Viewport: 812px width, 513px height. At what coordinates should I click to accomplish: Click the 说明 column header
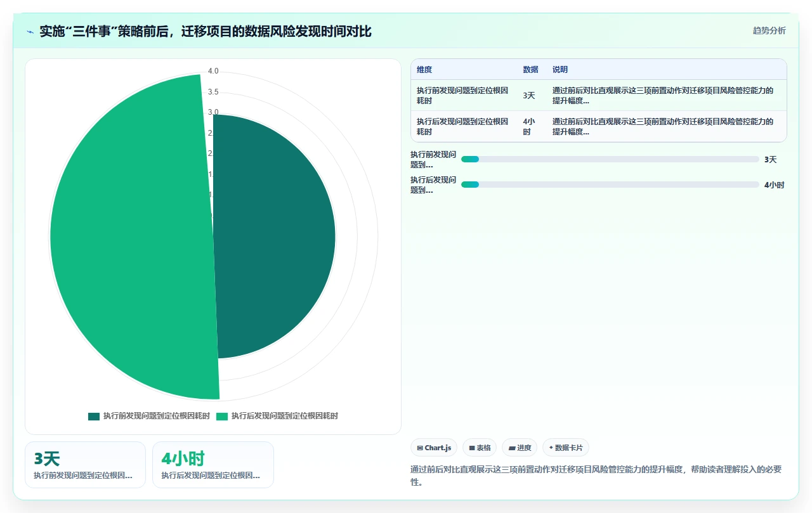pos(560,70)
